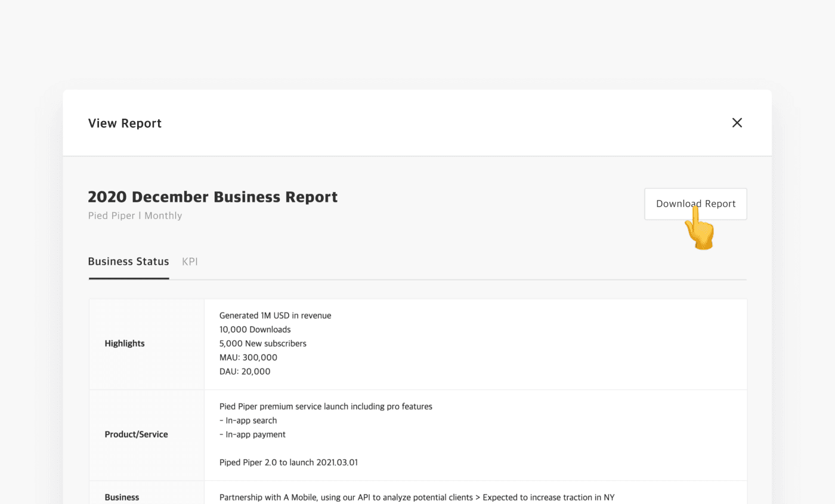The width and height of the screenshot is (835, 504).
Task: Close the View Report dialog
Action: (737, 122)
